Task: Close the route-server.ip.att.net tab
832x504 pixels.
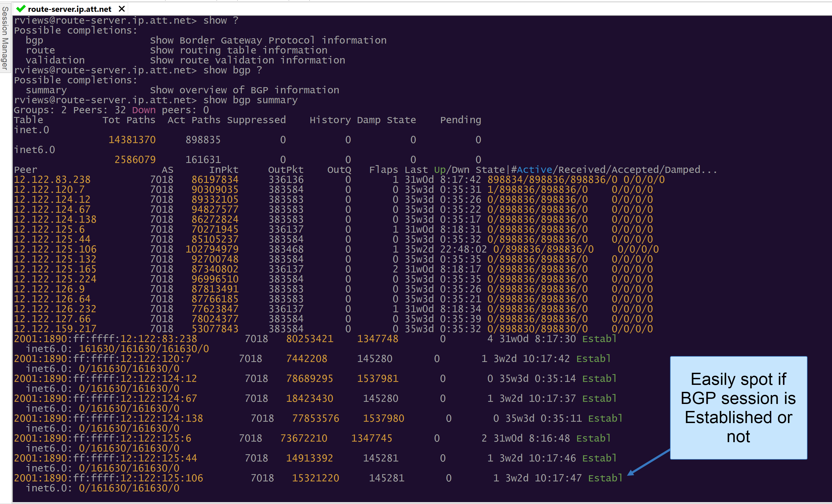Action: [x=122, y=9]
